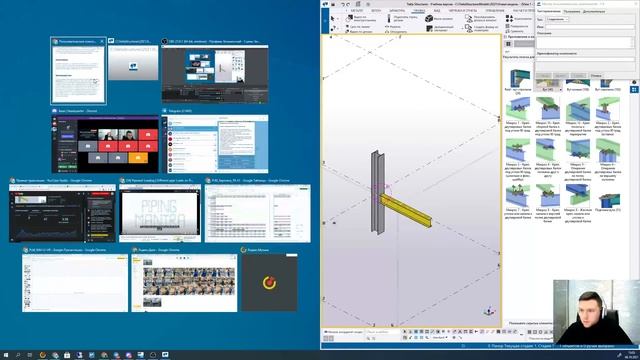Open the second tab of component dialog
This screenshot has width=640, height=360.
tap(571, 11)
